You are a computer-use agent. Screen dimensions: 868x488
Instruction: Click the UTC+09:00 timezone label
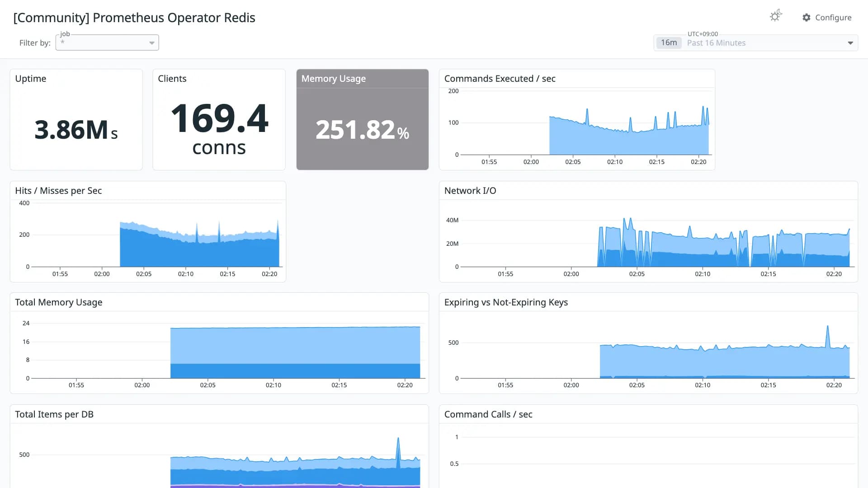point(703,34)
